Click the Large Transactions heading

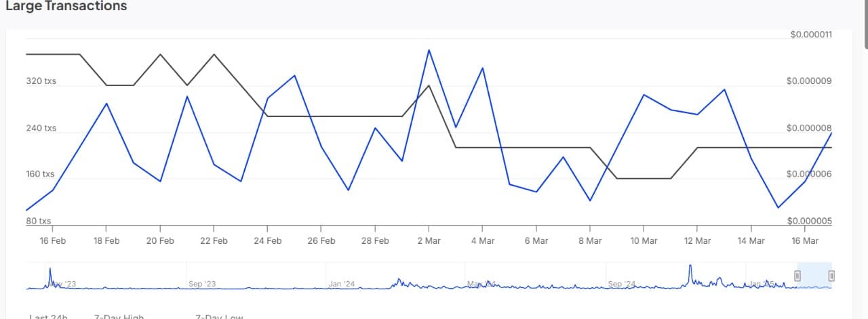(x=66, y=6)
